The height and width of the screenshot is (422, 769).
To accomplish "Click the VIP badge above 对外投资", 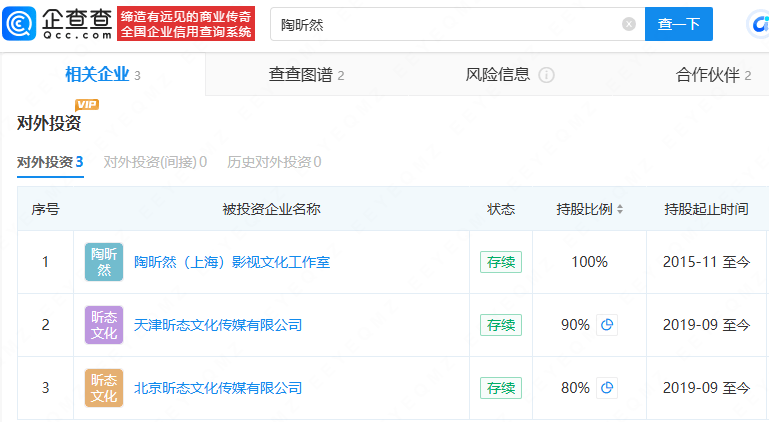I will (x=87, y=105).
